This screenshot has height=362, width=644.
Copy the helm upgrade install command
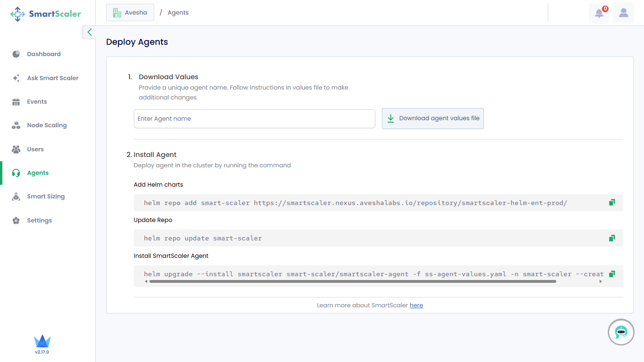coord(611,274)
